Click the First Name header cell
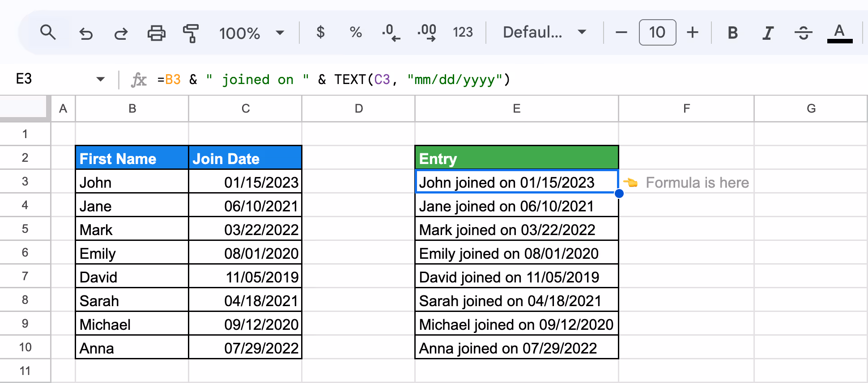The width and height of the screenshot is (868, 383). tap(132, 158)
